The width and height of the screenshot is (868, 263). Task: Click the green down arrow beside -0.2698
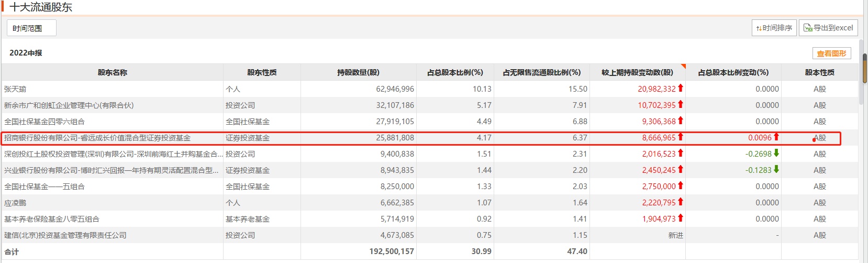776,153
